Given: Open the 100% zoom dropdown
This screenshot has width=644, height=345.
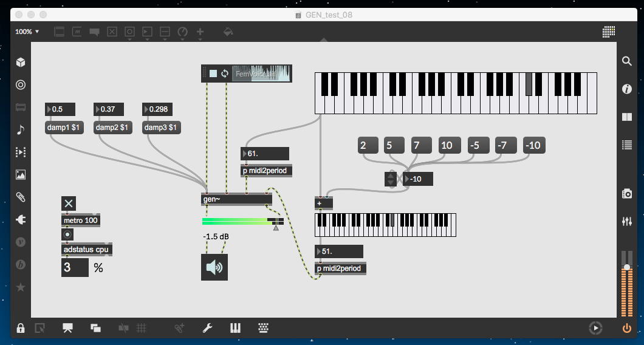Looking at the screenshot, I should click(27, 32).
